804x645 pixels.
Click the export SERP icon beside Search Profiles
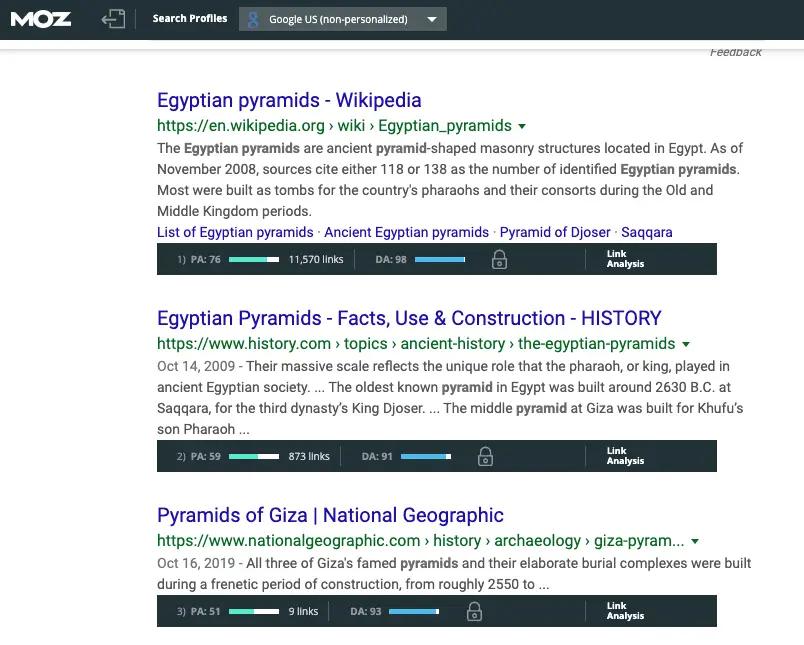[113, 19]
